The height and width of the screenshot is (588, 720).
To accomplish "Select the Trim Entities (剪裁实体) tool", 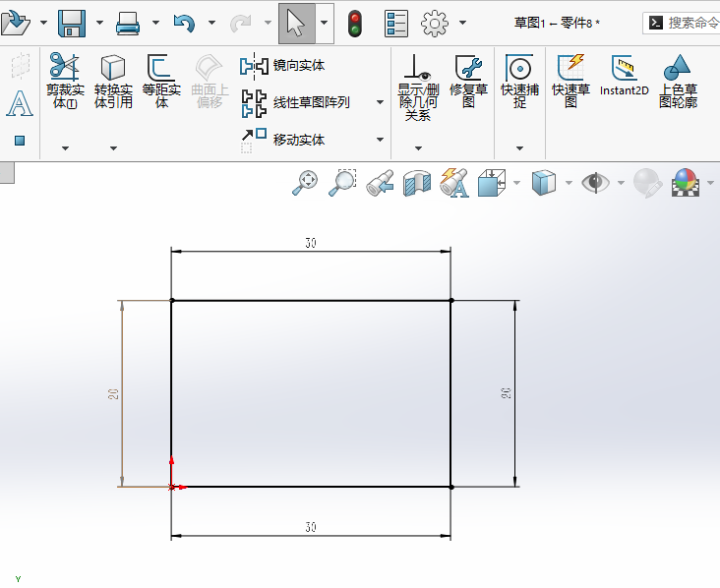I will click(65, 79).
